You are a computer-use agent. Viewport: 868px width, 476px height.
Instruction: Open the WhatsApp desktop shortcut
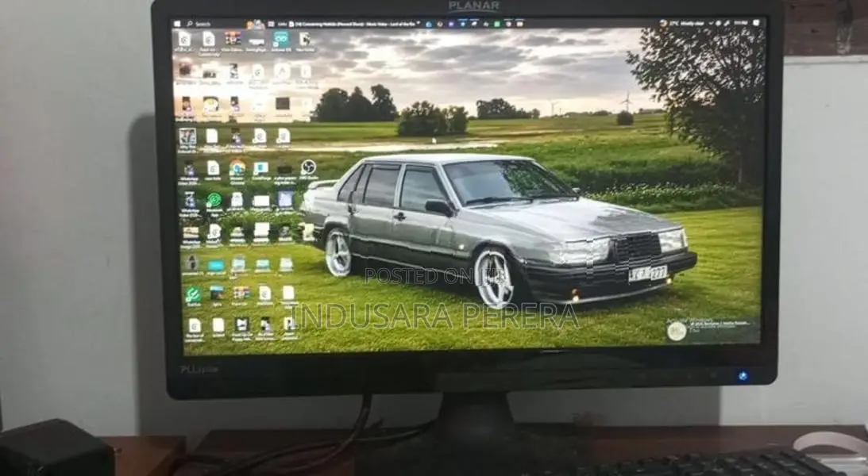[214, 200]
